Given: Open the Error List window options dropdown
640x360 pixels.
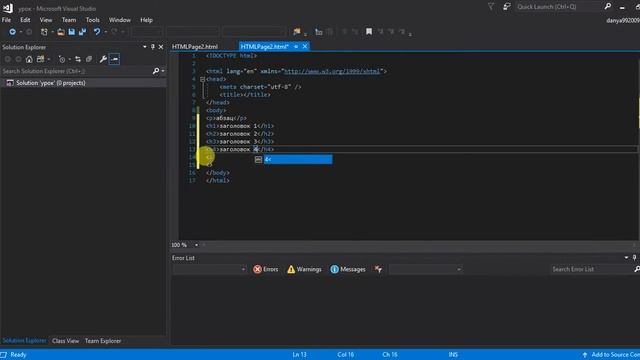Looking at the screenshot, I should (x=626, y=258).
